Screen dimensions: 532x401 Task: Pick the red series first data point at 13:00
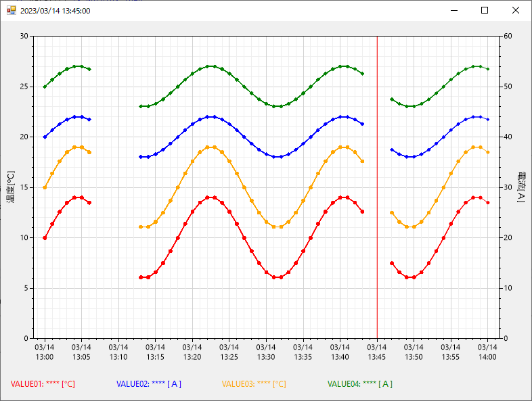(x=45, y=238)
